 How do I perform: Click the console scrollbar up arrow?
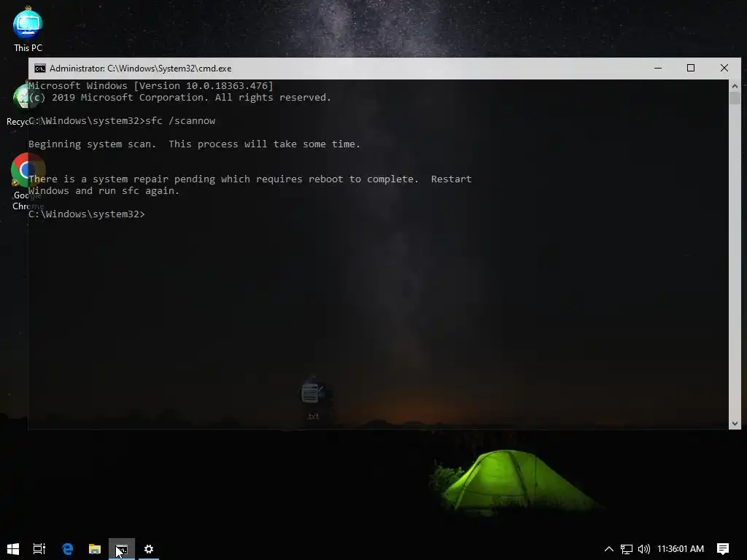pyautogui.click(x=735, y=86)
